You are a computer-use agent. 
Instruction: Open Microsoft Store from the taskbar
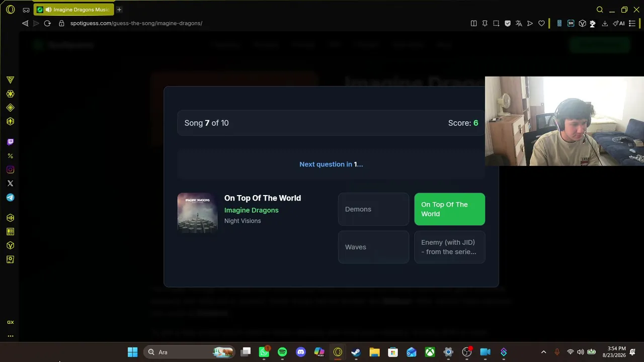pyautogui.click(x=393, y=352)
